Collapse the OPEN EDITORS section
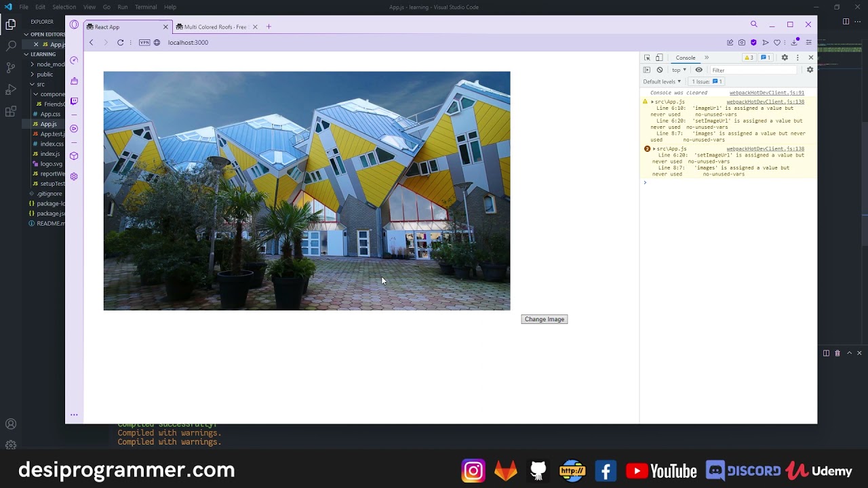This screenshot has height=488, width=868. pyautogui.click(x=47, y=34)
